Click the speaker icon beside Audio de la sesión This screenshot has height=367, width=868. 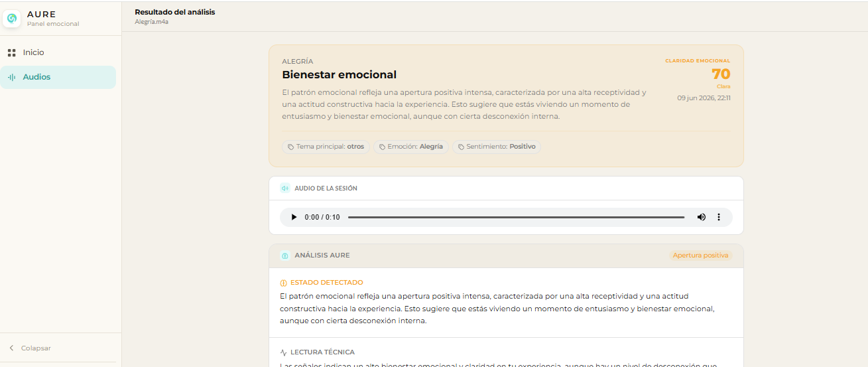tap(285, 188)
